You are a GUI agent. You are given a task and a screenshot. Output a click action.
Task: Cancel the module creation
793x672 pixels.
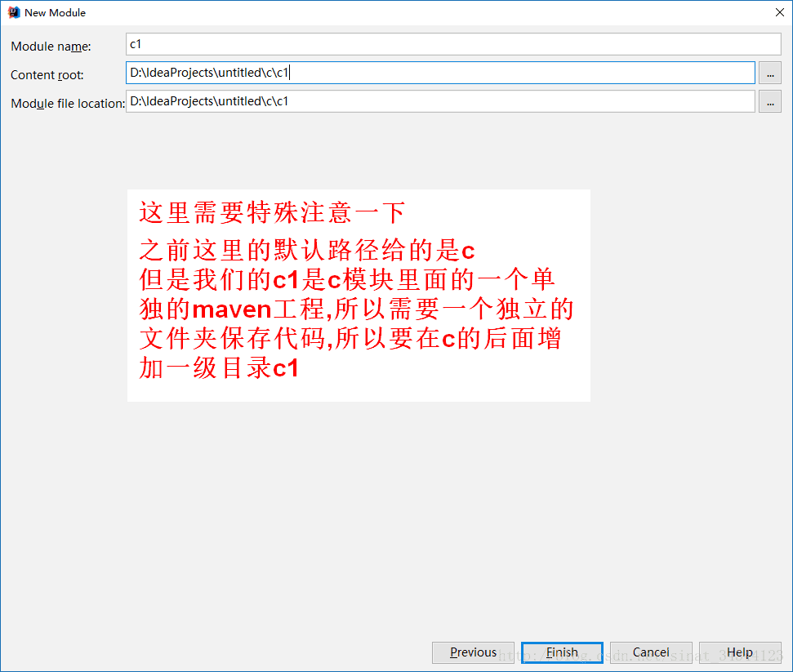point(650,652)
